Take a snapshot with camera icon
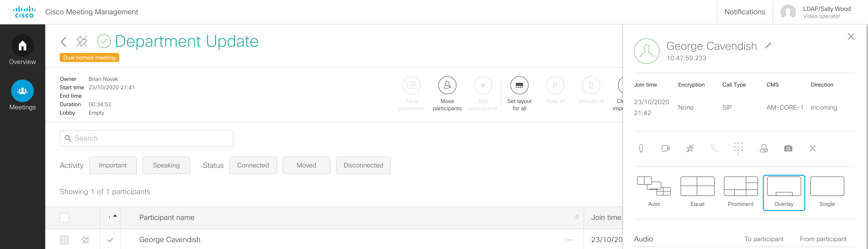This screenshot has width=868, height=249. coord(788,148)
